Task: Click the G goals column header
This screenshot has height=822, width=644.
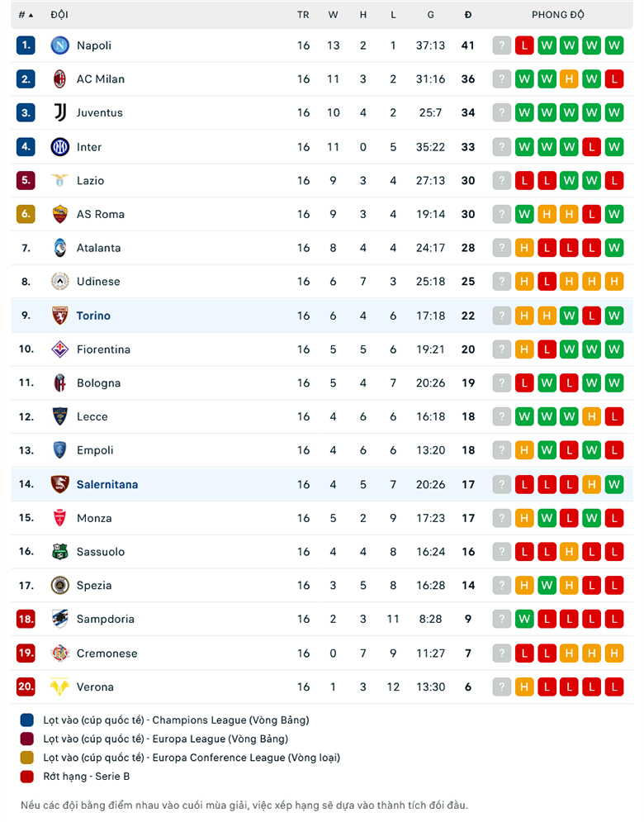Action: click(430, 15)
